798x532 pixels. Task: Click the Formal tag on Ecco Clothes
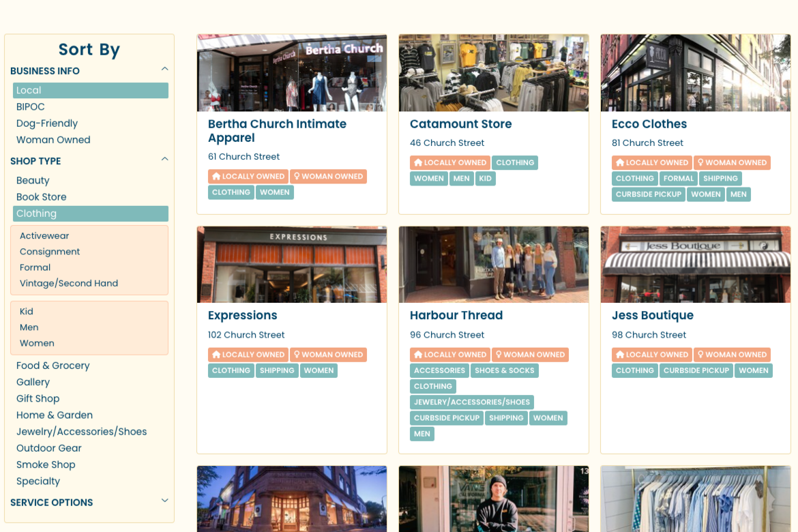tap(679, 179)
